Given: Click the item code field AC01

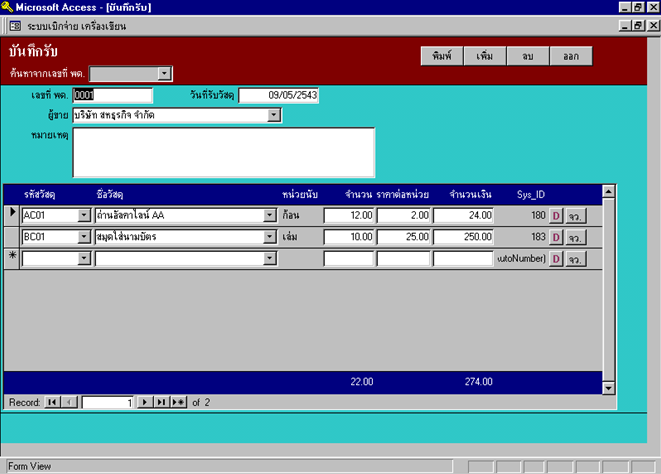Looking at the screenshot, I should [x=50, y=215].
